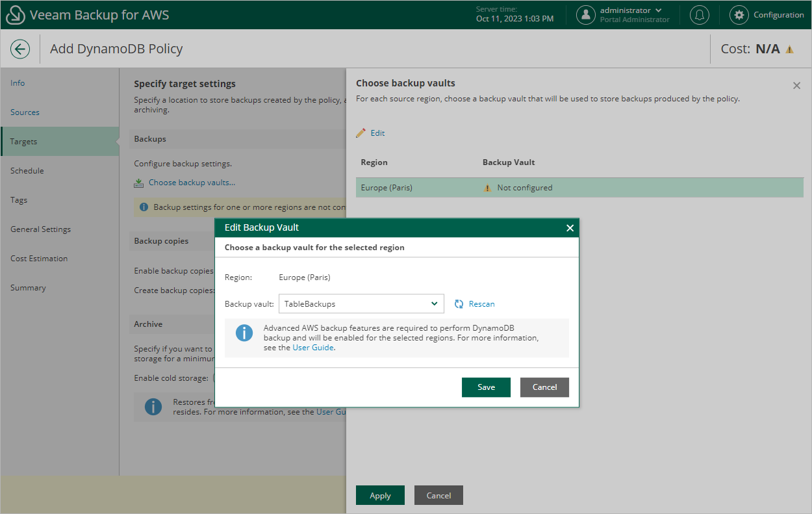Click info icon in the Archive section
The width and height of the screenshot is (812, 514).
tap(153, 407)
